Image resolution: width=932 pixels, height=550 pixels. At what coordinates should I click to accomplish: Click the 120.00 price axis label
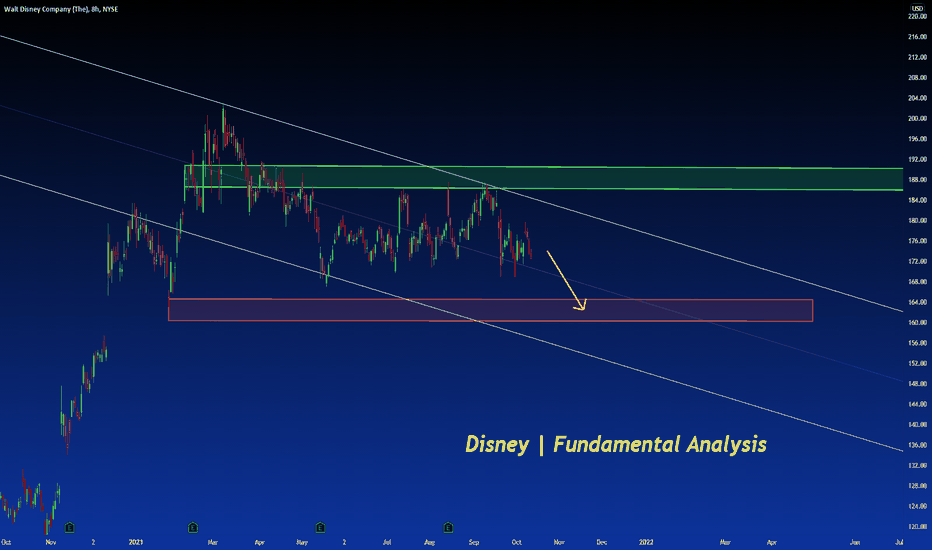pyautogui.click(x=917, y=526)
